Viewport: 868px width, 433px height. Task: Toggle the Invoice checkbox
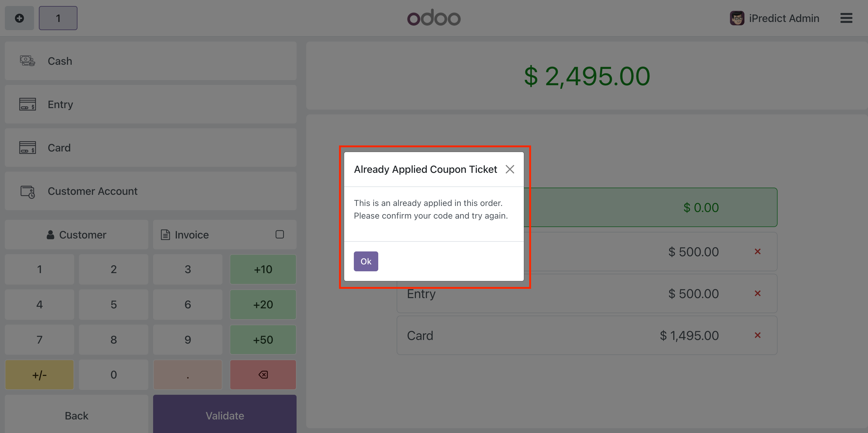(x=279, y=235)
